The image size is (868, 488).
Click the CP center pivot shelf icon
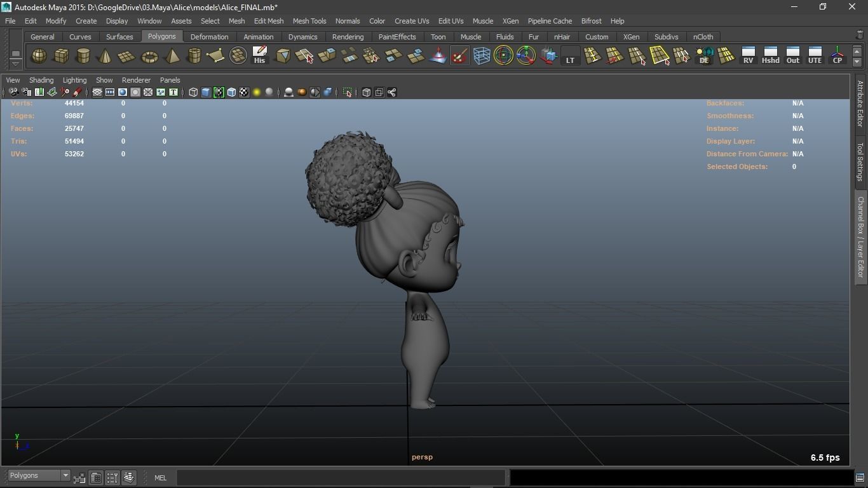pyautogui.click(x=837, y=56)
